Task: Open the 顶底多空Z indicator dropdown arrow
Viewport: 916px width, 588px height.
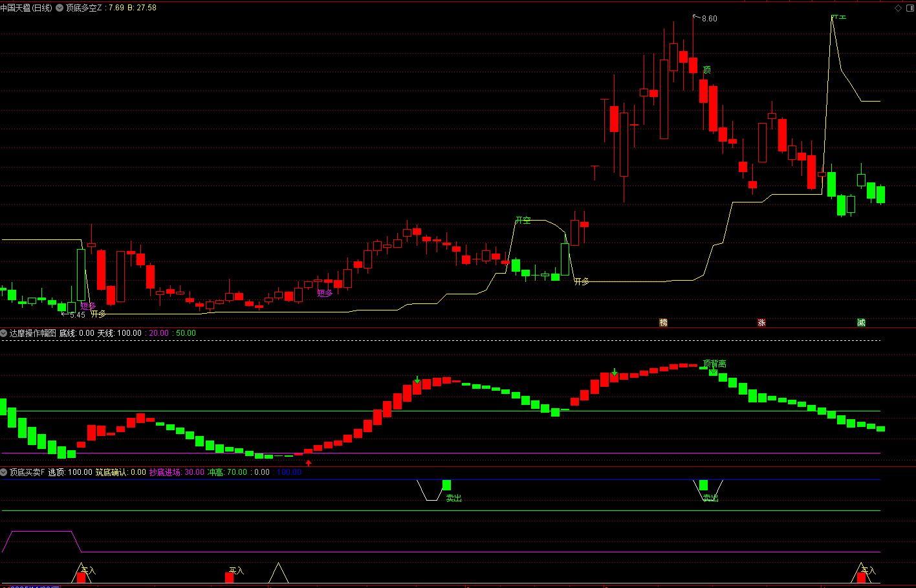Action: point(60,8)
